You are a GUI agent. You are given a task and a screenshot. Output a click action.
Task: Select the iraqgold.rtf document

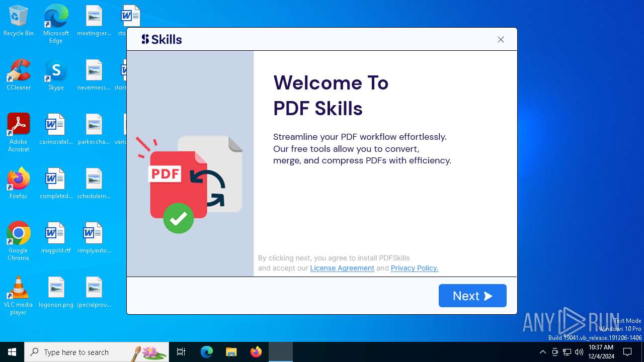(56, 238)
